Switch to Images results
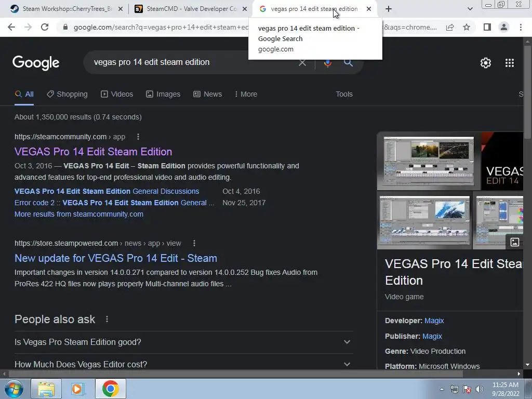The width and height of the screenshot is (532, 399). (x=163, y=95)
